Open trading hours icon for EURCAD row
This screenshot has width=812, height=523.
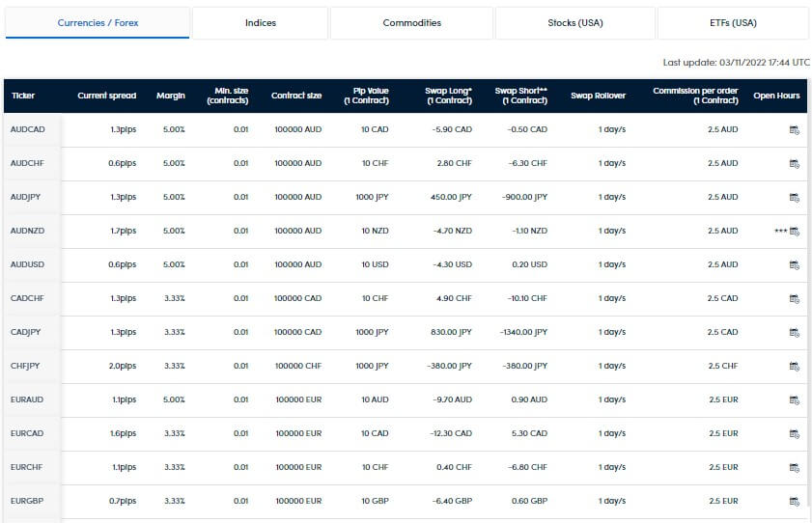[x=794, y=433]
